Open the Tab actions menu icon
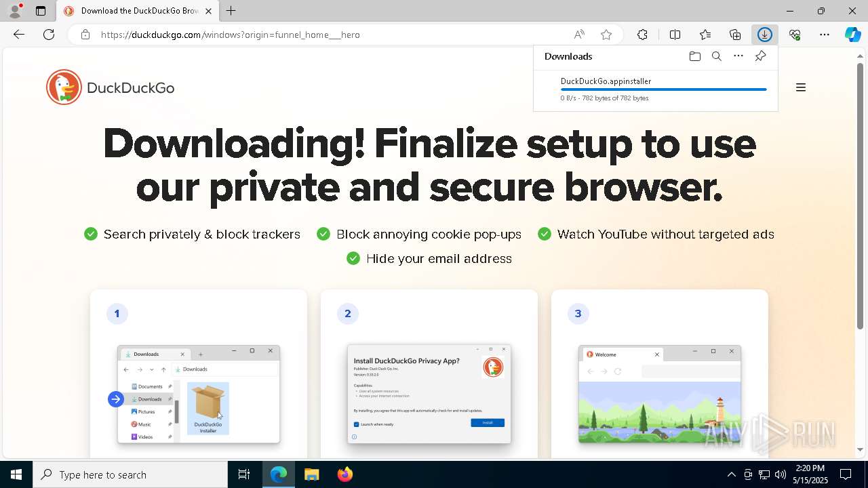 [x=41, y=11]
